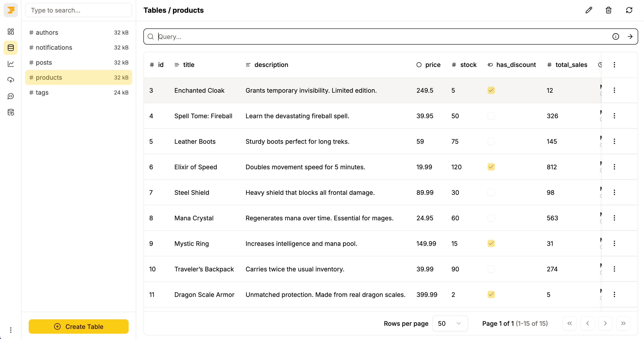Sort by the price column header
Viewport: 644px width, 339px height.
click(428, 65)
